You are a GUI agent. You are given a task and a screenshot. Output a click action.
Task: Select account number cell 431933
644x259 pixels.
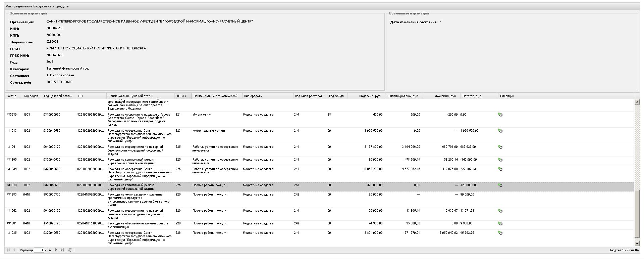[12, 131]
